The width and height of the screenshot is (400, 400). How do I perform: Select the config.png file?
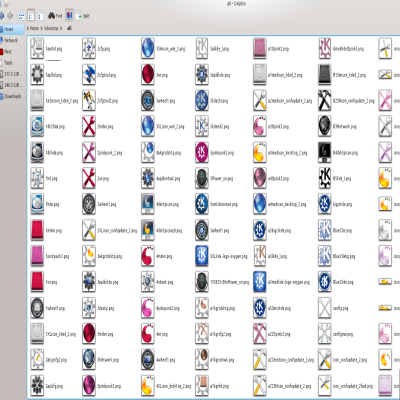pos(325,308)
